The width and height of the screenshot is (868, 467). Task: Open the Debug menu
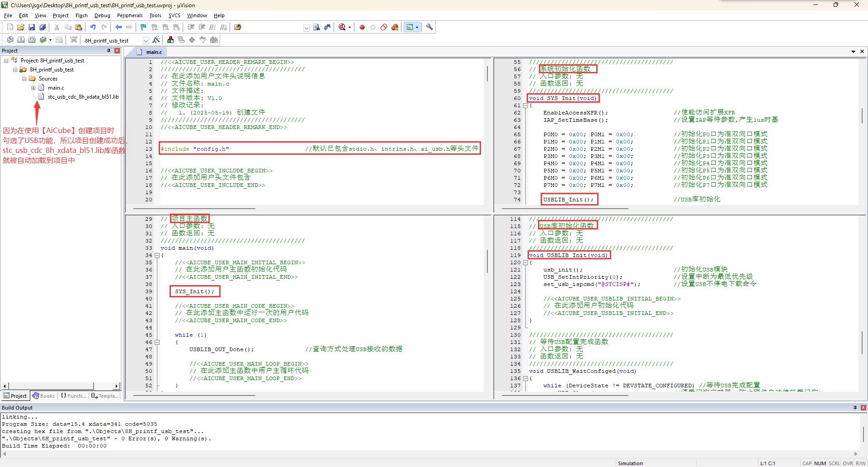(x=102, y=15)
